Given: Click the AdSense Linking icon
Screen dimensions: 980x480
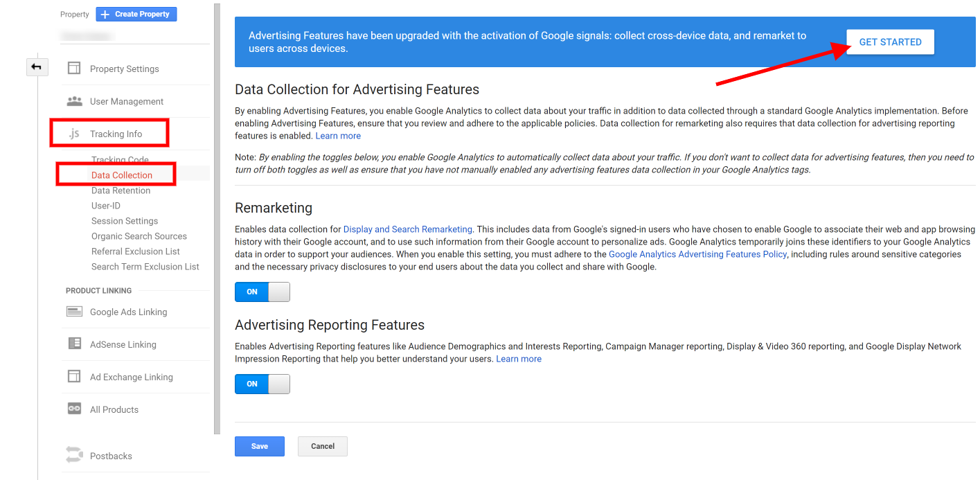Looking at the screenshot, I should [x=74, y=344].
